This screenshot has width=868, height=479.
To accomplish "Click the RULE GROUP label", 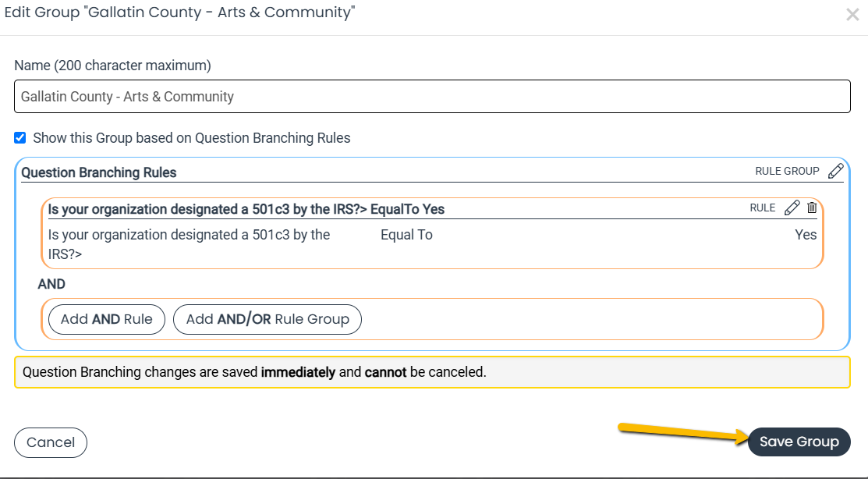I will 787,171.
